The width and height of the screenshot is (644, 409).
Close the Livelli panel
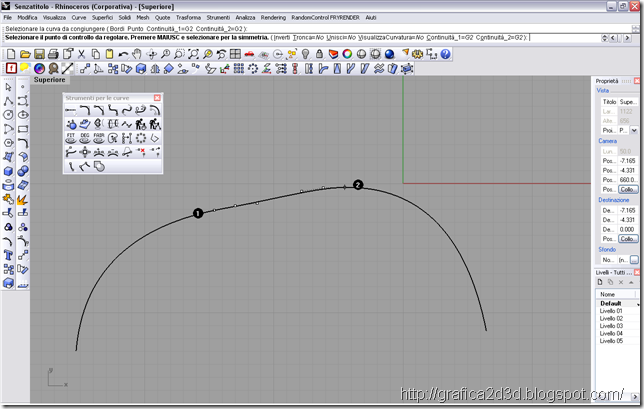point(637,272)
